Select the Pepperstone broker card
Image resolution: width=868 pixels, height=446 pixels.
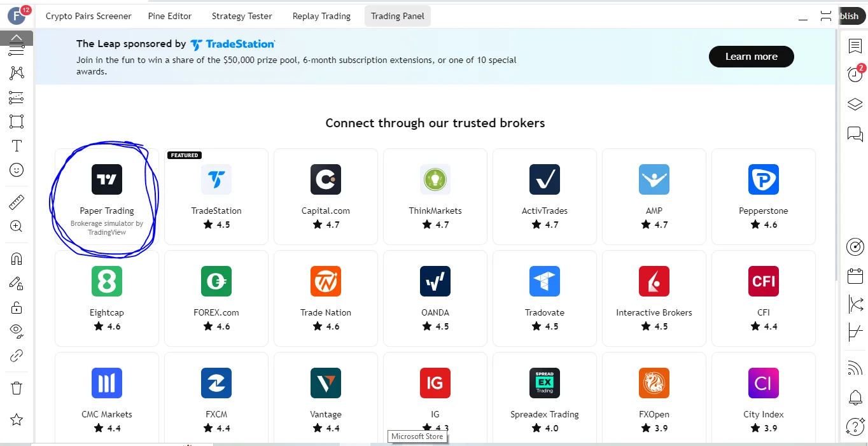pos(764,197)
